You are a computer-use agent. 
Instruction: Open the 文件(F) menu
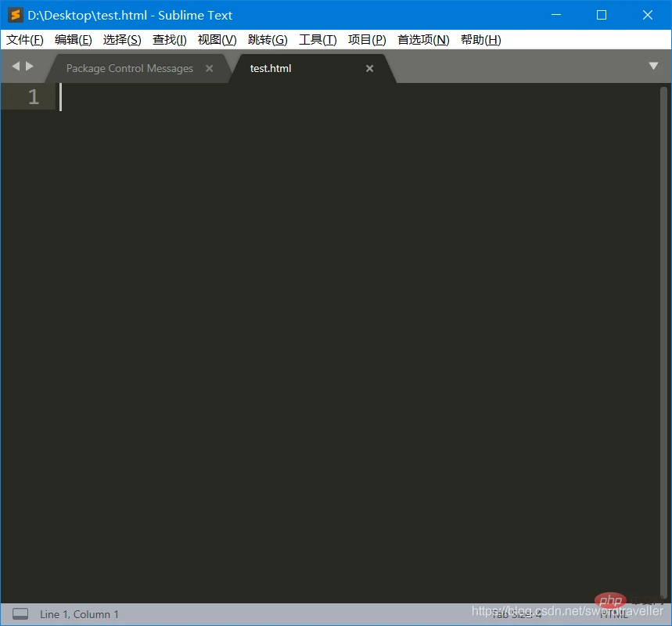(x=25, y=40)
